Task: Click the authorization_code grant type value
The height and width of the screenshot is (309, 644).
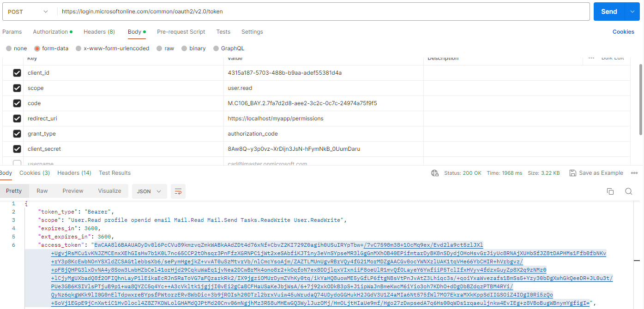Action: [253, 134]
